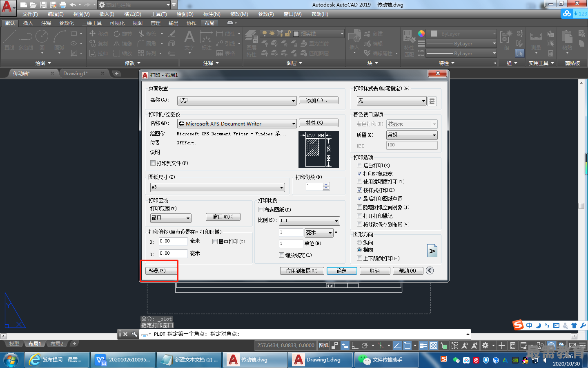Click the Paste icon in Clipboard panel
Image resolution: width=588 pixels, height=368 pixels.
[567, 40]
